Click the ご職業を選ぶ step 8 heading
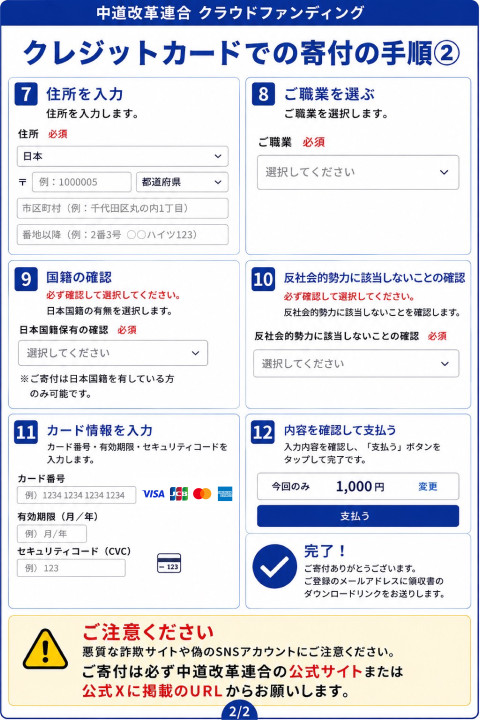Screen dimensions: 480x720 click(x=329, y=94)
